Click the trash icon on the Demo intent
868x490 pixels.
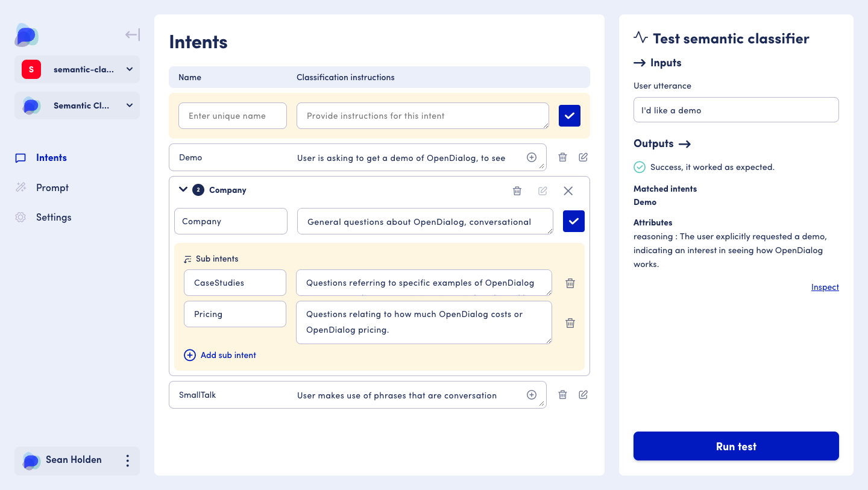pos(562,157)
